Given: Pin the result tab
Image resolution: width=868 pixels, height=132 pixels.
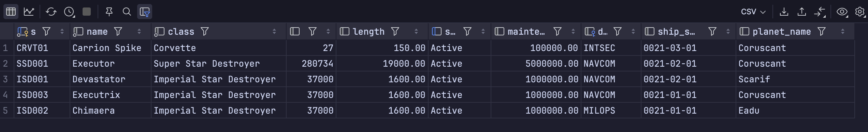Looking at the screenshot, I should (109, 12).
